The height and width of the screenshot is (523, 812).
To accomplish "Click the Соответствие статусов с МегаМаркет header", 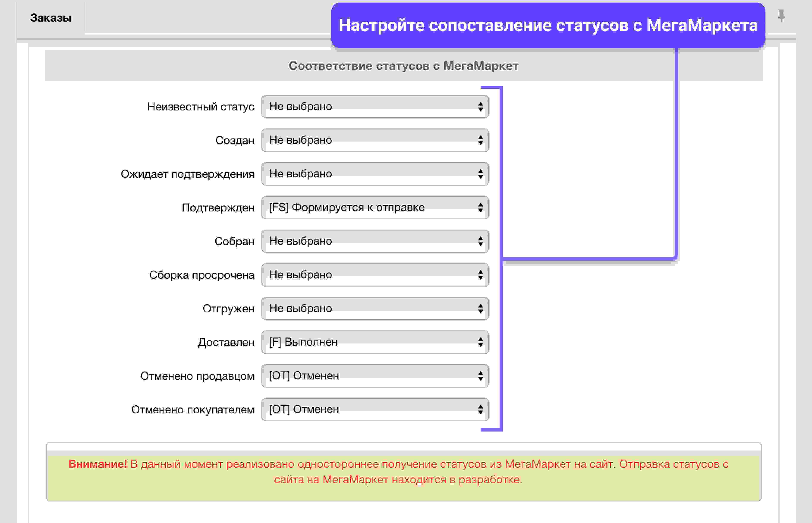I will pyautogui.click(x=403, y=66).
